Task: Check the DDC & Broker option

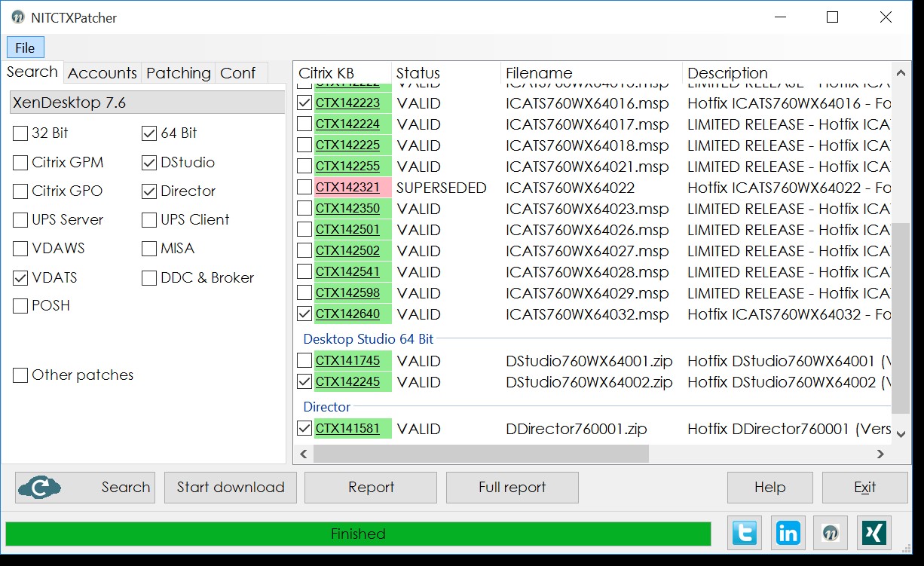Action: tap(149, 278)
